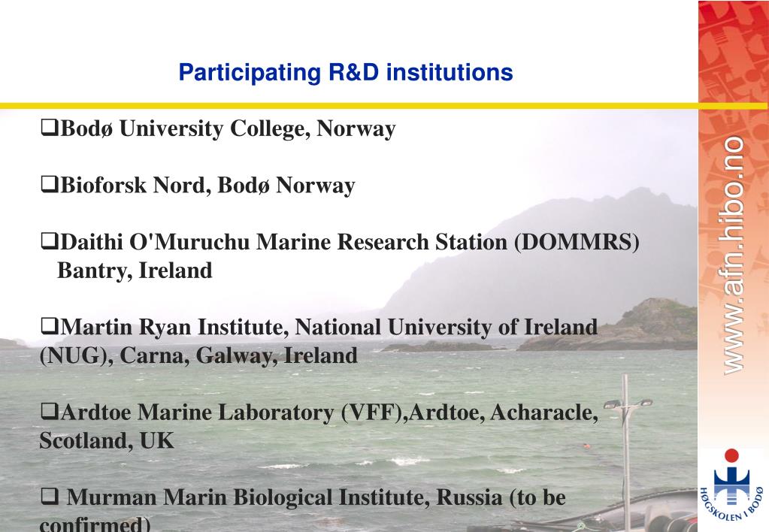This screenshot has width=769, height=532.
Task: Click the '(NUG), Carna, Galway, Ireland' line
Action: 198,355
